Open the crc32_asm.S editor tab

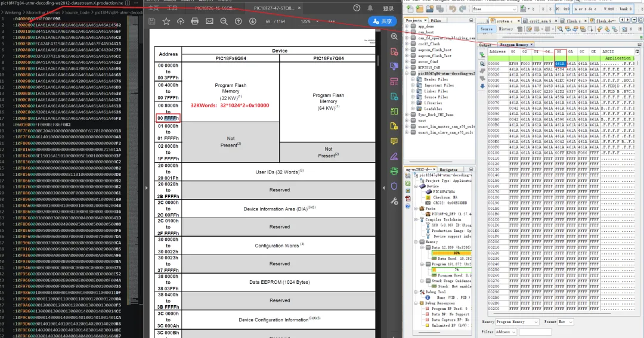pos(540,20)
